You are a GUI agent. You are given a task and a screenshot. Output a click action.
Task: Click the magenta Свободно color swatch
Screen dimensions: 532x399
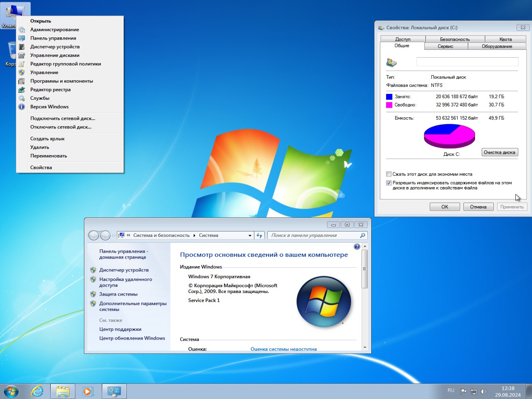pyautogui.click(x=389, y=105)
